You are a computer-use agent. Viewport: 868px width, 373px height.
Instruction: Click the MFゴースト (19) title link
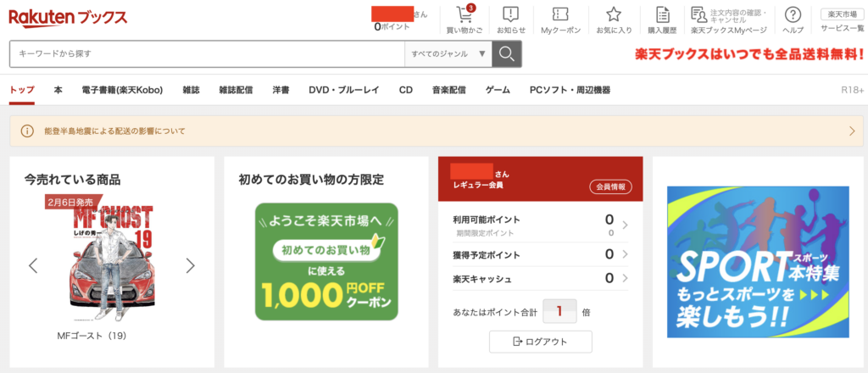point(92,336)
